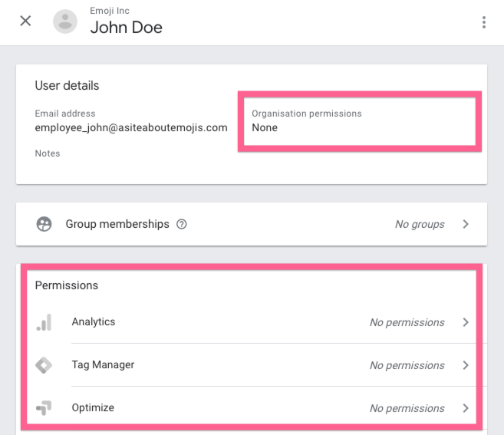Viewport: 504px width, 435px height.
Task: Click the Tag Manager diamond icon
Action: point(44,365)
